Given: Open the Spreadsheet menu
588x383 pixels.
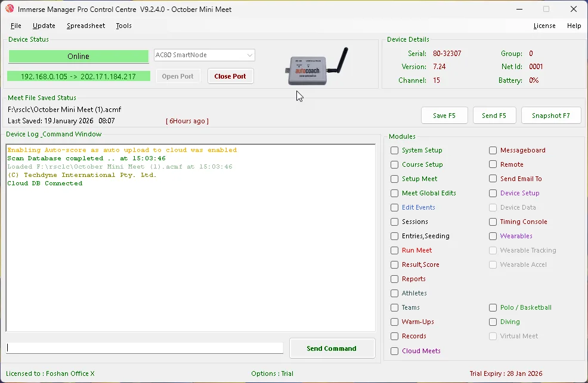Looking at the screenshot, I should tap(86, 26).
